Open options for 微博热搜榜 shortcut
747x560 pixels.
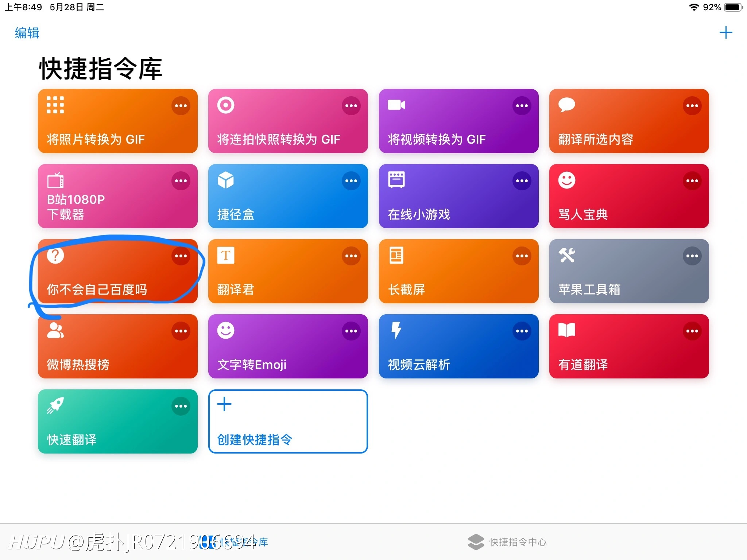[181, 331]
